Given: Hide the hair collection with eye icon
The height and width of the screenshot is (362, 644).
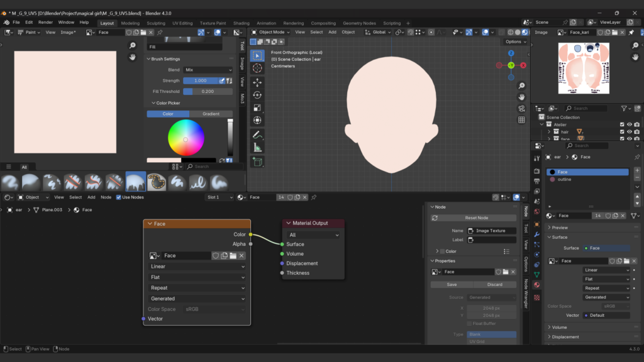Looking at the screenshot, I should (629, 132).
